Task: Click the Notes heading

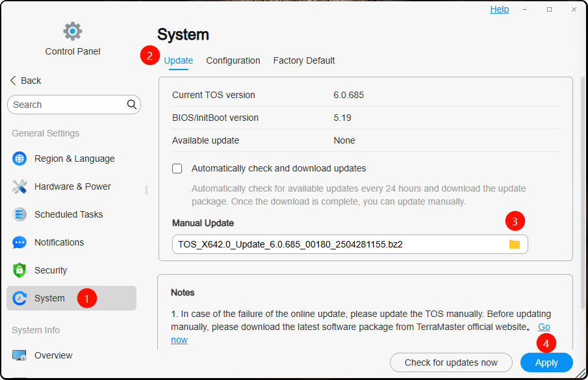Action: click(183, 293)
